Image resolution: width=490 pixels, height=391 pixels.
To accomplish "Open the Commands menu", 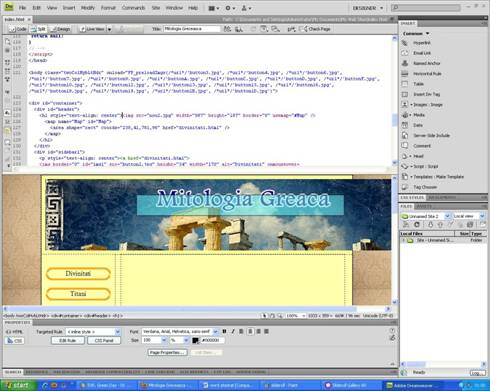I will click(133, 8).
